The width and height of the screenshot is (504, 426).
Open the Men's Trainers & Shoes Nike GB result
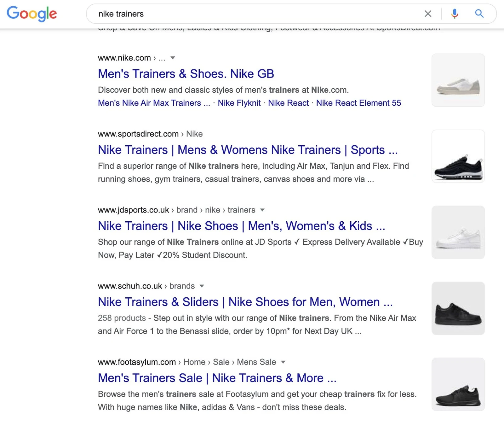[186, 74]
